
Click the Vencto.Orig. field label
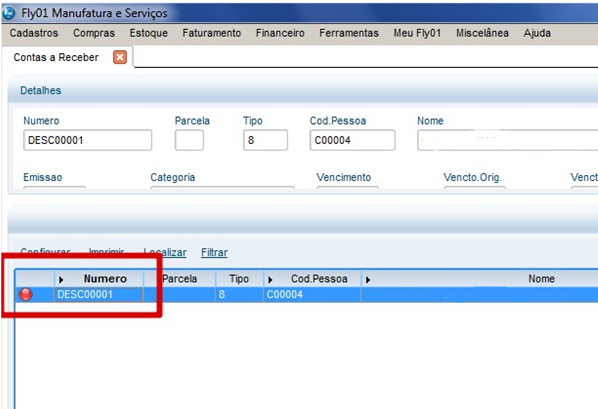473,177
